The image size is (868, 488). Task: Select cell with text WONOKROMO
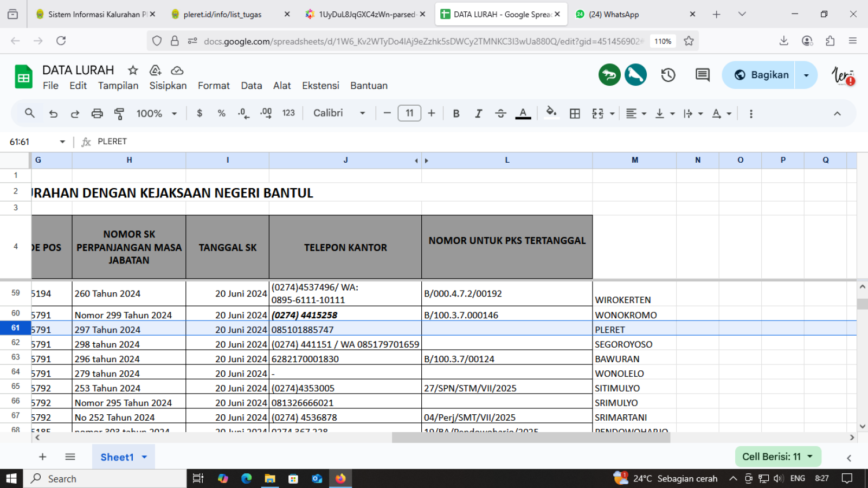[x=634, y=314]
